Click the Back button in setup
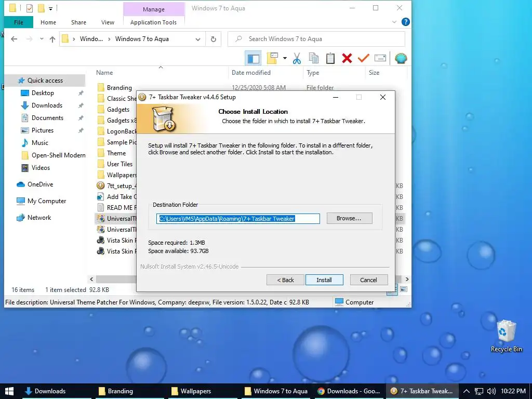This screenshot has height=399, width=532. coord(285,280)
